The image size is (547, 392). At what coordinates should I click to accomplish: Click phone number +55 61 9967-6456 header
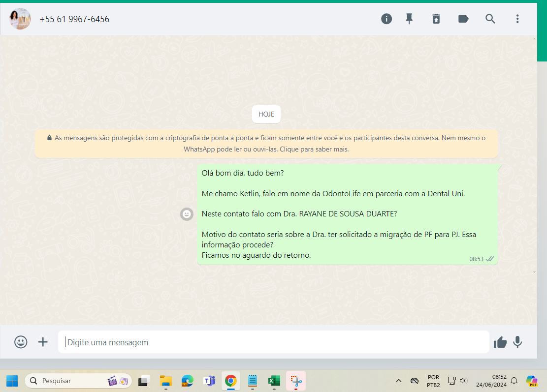point(74,19)
